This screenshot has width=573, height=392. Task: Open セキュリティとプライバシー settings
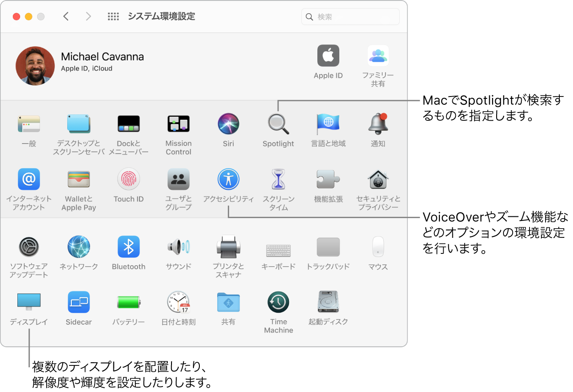(x=378, y=179)
